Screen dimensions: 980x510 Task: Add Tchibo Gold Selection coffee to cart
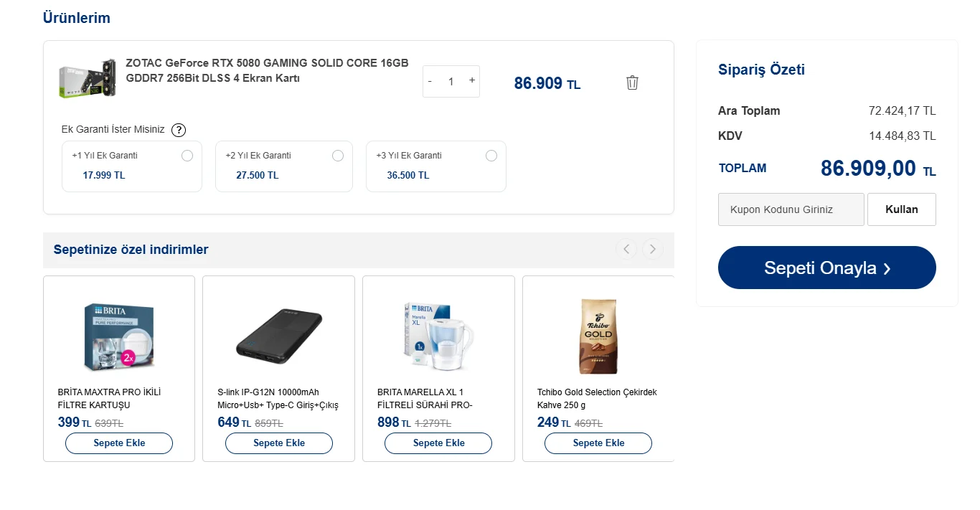click(598, 443)
